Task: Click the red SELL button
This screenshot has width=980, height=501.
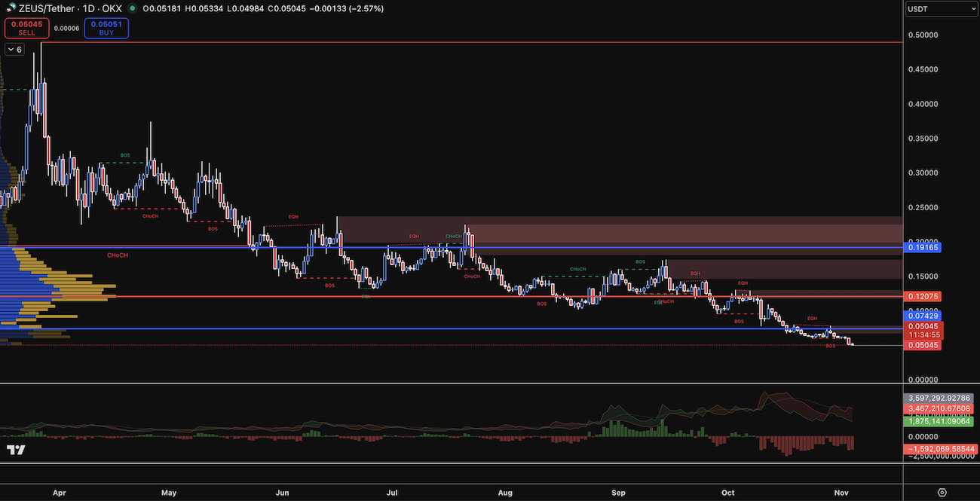Action: (26, 29)
